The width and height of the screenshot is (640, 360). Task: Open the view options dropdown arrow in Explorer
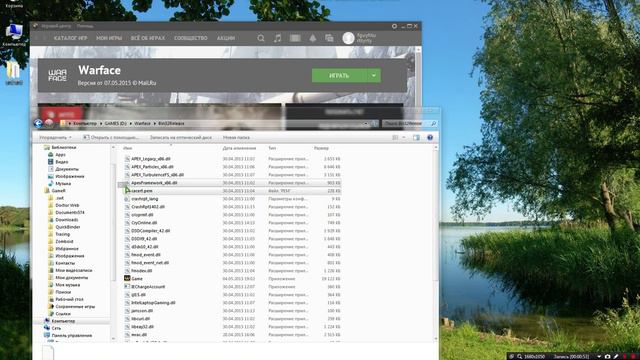pos(404,138)
